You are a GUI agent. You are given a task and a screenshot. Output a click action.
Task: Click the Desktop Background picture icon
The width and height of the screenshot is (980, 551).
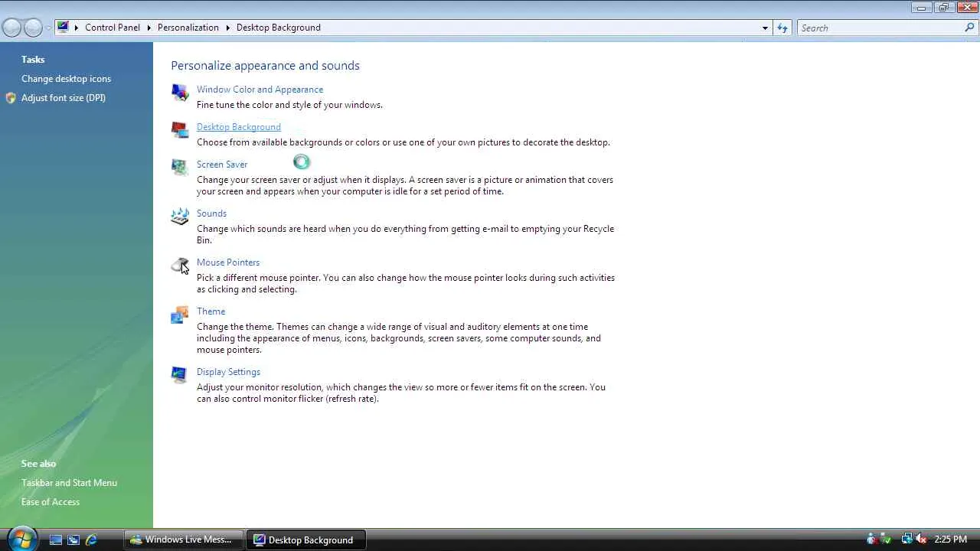180,130
